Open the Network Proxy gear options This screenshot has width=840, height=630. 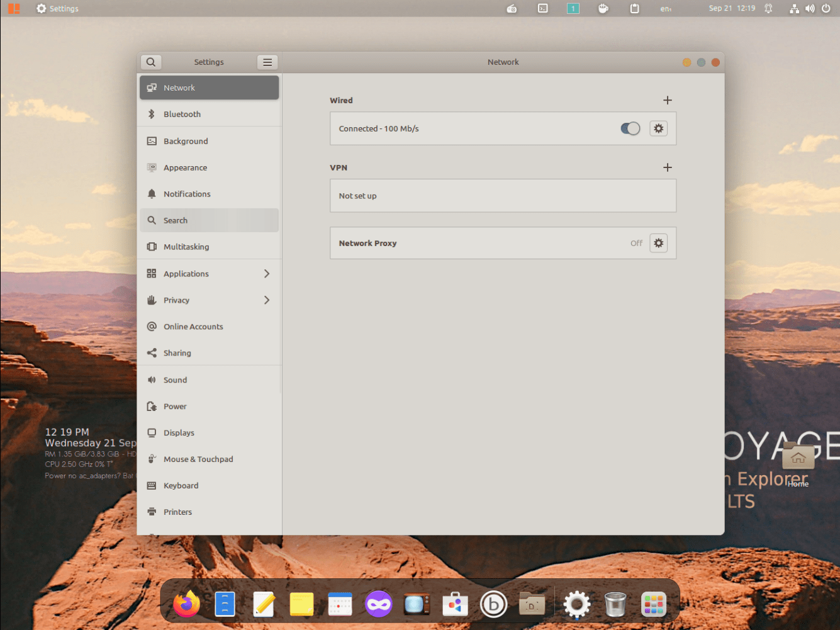pyautogui.click(x=658, y=243)
